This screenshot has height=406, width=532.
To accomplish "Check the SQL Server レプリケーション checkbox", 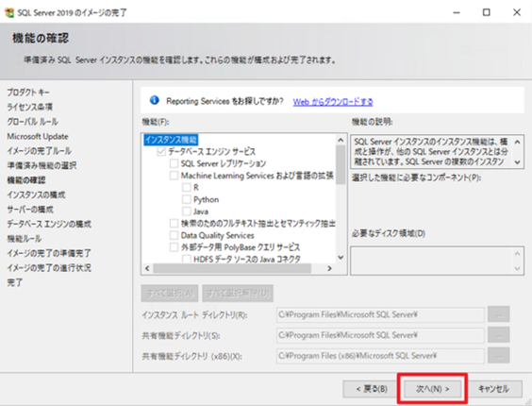I will click(x=174, y=163).
